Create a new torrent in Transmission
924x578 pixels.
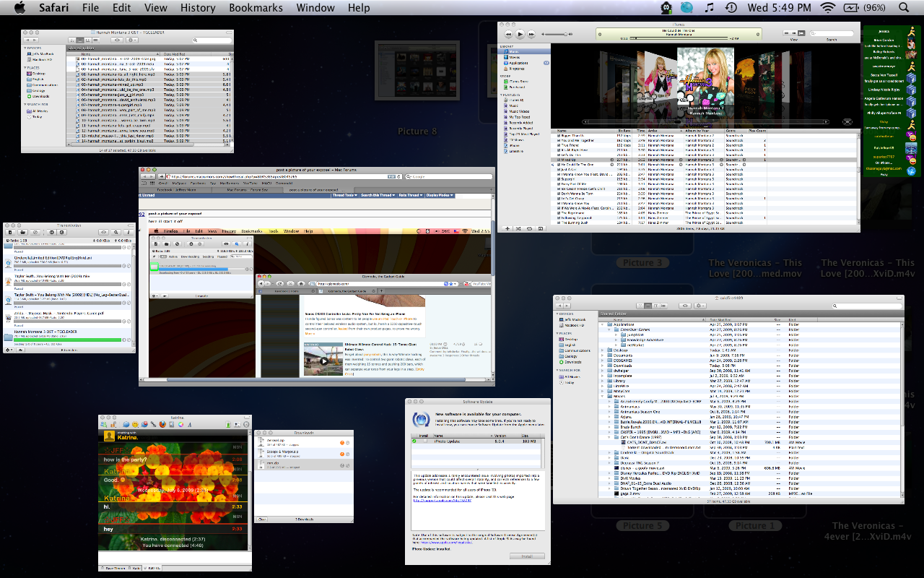[10, 233]
